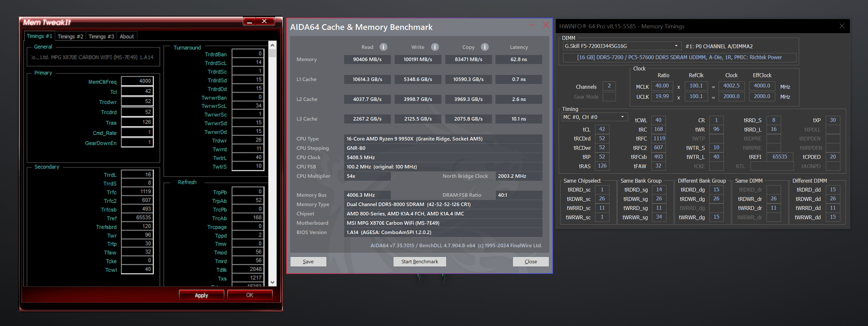868x326 pixels.
Task: Click the Cmd_Rate value field
Action: tap(137, 132)
